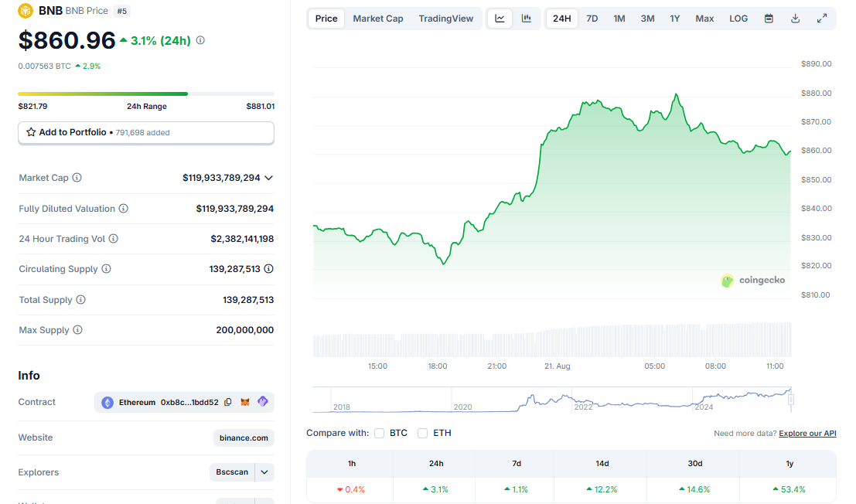
Task: Click the 7d change value 1.1%
Action: 516,489
